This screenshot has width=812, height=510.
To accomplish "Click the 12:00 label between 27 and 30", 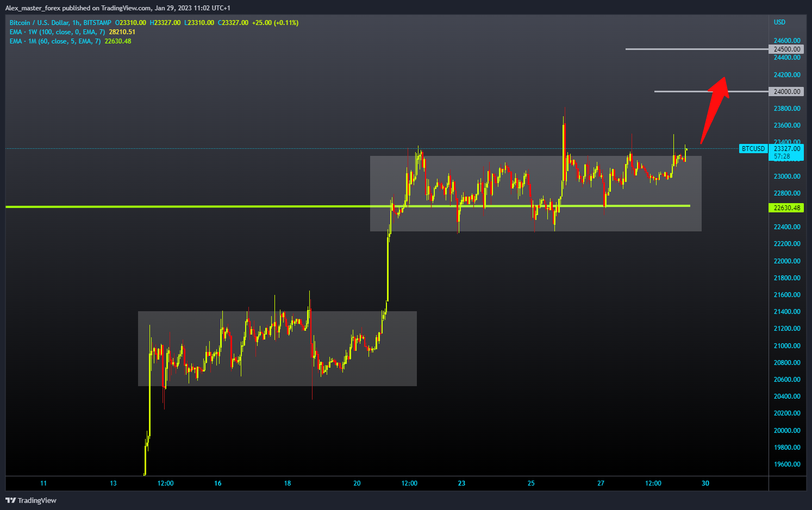I will click(x=653, y=483).
